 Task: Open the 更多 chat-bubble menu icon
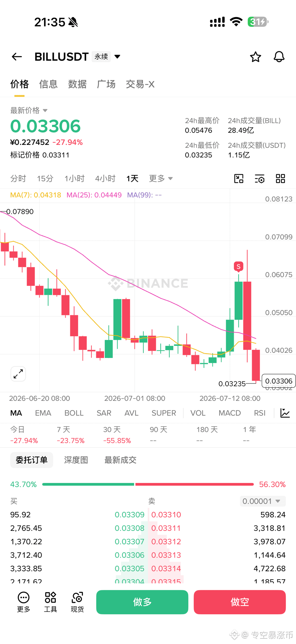tap(24, 602)
